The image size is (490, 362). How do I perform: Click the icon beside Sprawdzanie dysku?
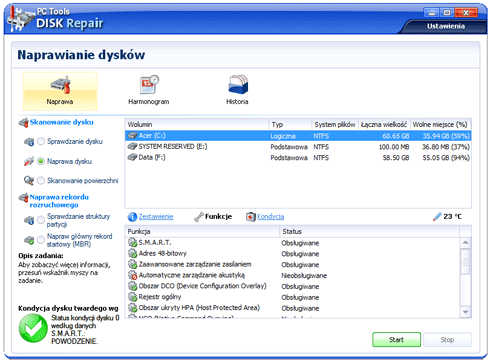[x=29, y=142]
